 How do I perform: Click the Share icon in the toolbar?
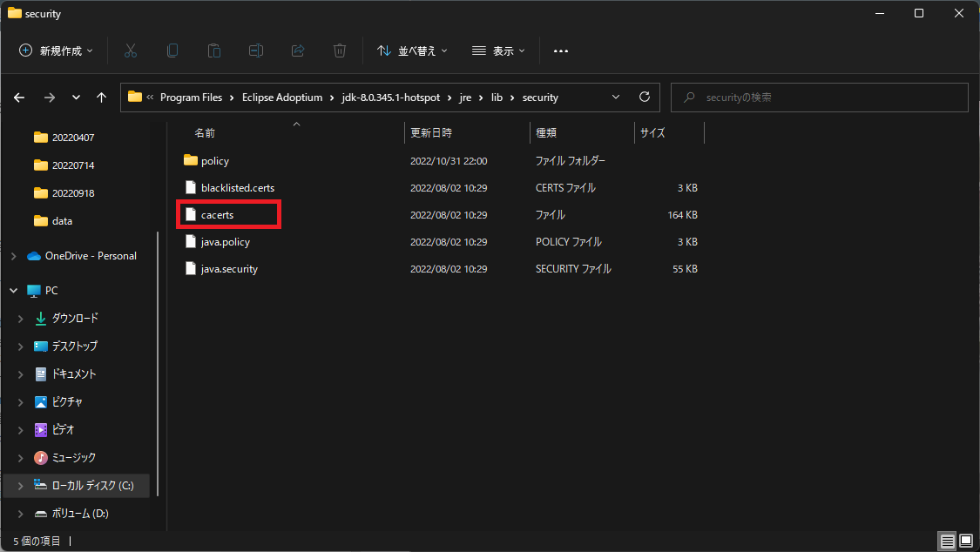click(x=298, y=50)
